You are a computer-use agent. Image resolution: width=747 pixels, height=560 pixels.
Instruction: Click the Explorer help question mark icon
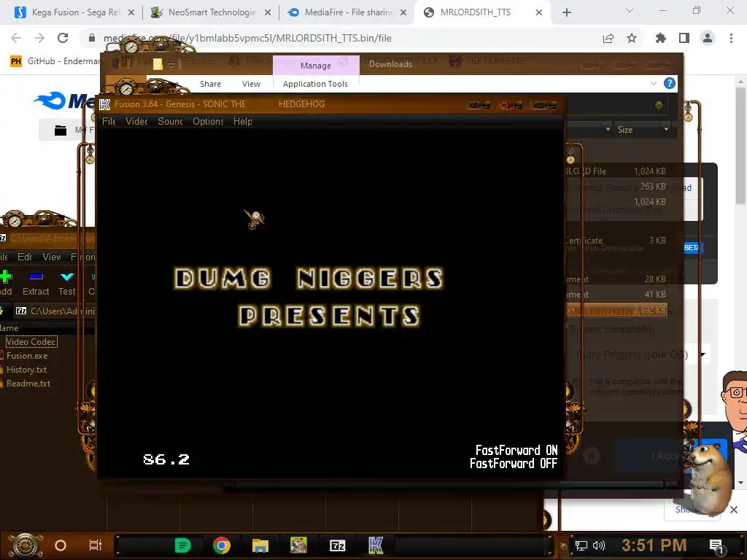coord(670,83)
